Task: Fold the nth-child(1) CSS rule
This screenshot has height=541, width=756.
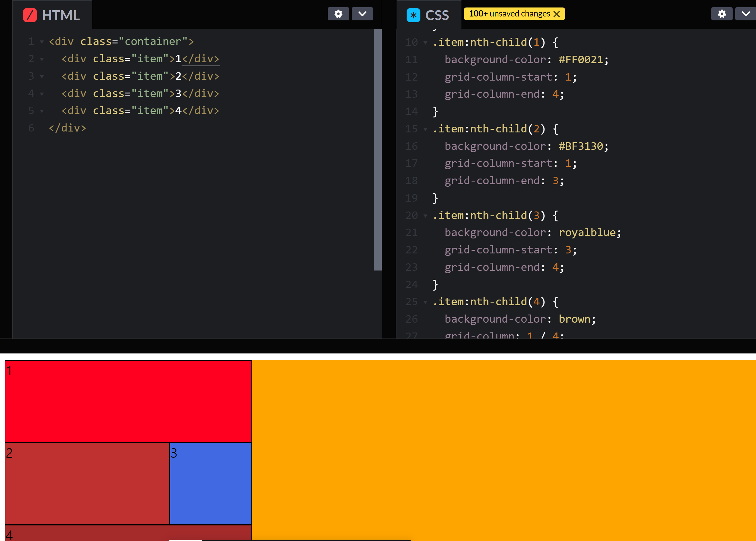Action: click(425, 43)
